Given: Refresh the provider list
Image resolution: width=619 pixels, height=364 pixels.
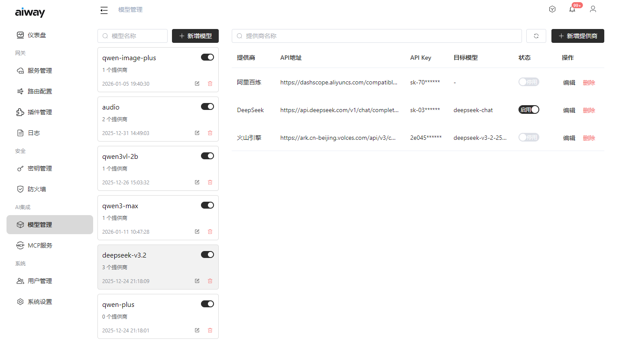Looking at the screenshot, I should tap(536, 36).
